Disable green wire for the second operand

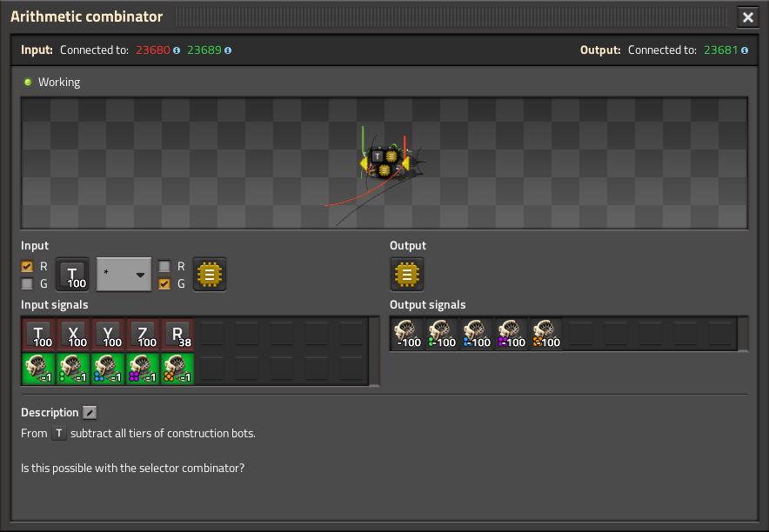tap(164, 283)
